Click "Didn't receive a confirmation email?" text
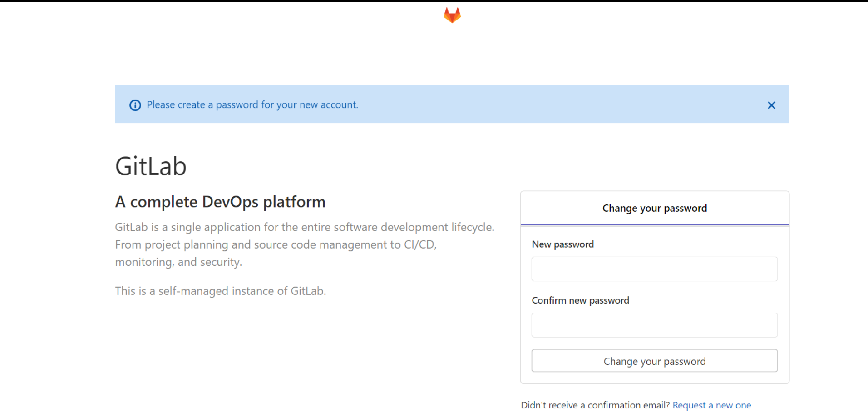The height and width of the screenshot is (413, 868). tap(595, 405)
